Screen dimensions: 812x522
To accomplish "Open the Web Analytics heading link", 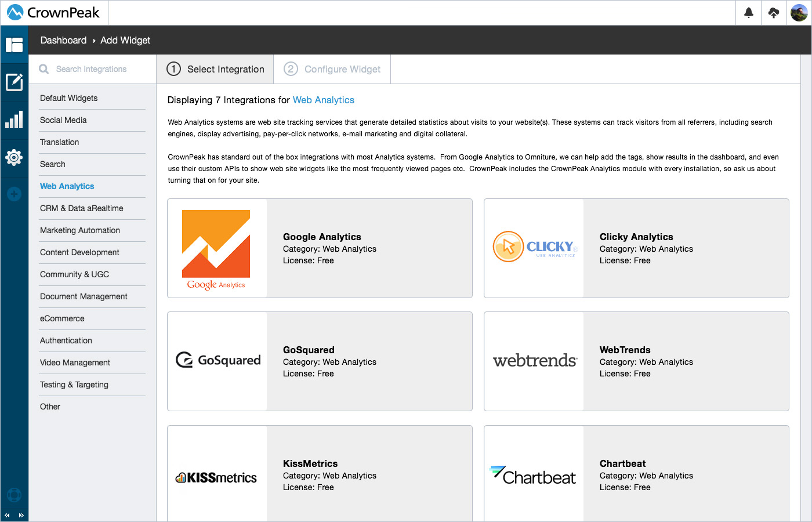I will coord(324,100).
